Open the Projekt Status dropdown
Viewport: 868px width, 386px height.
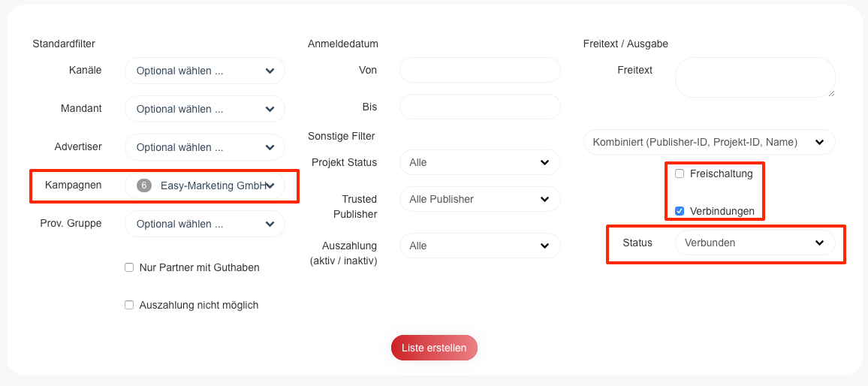coord(480,162)
